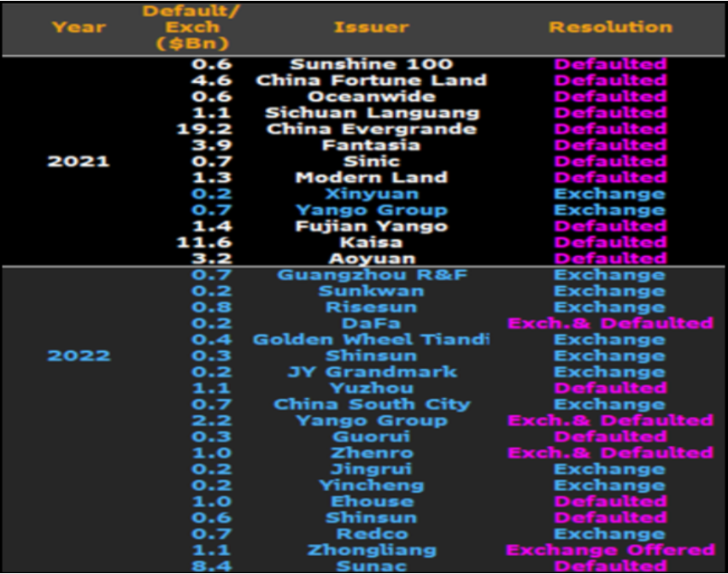
Task: Select issuer 'Redco'
Action: pyautogui.click(x=372, y=534)
